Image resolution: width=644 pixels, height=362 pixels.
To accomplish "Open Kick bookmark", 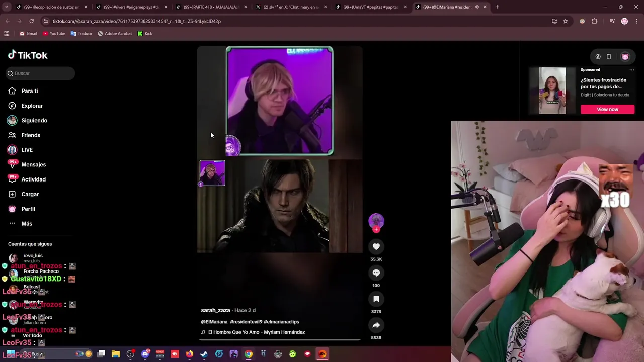I will click(144, 34).
